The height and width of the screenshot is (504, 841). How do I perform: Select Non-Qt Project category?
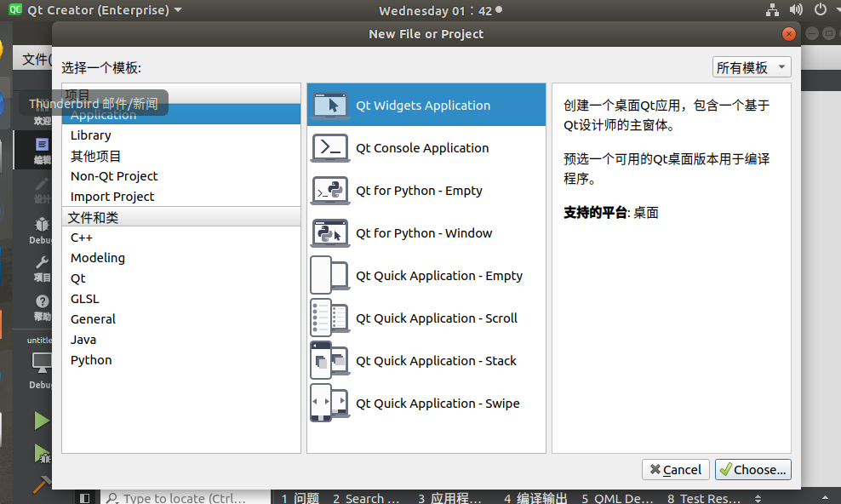point(181,176)
